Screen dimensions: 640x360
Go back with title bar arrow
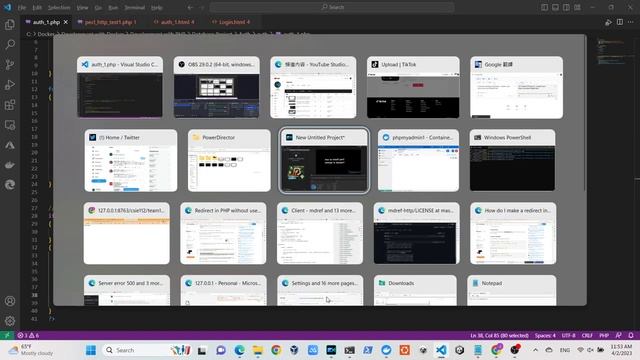pos(190,7)
